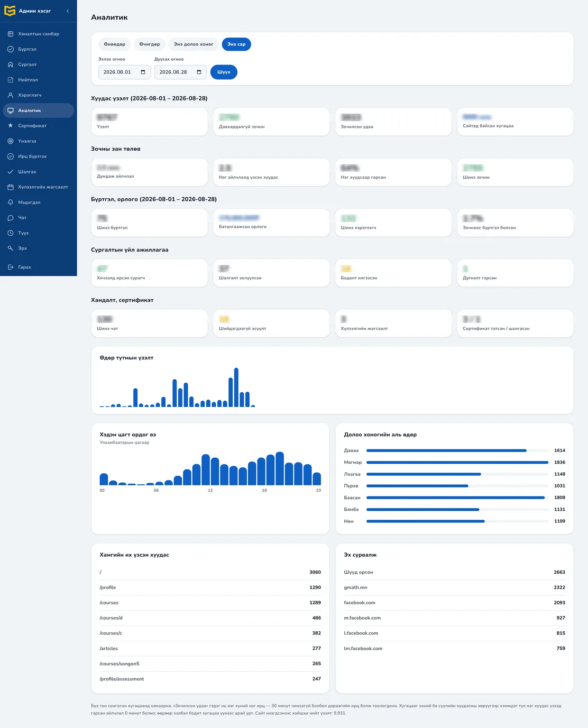
Task: Click the Баталгаажсан орлого stat card
Action: point(271,222)
